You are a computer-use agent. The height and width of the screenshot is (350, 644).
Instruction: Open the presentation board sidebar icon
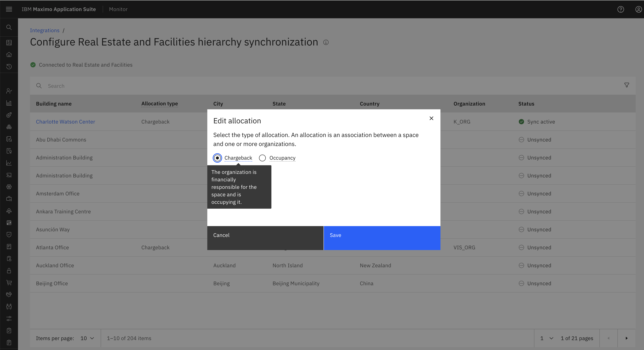pyautogui.click(x=9, y=175)
